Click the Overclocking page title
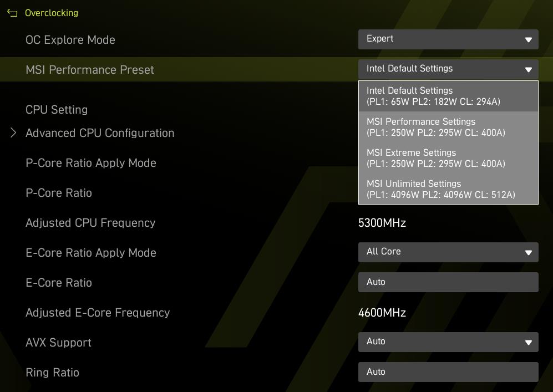The height and width of the screenshot is (392, 553). [x=52, y=13]
